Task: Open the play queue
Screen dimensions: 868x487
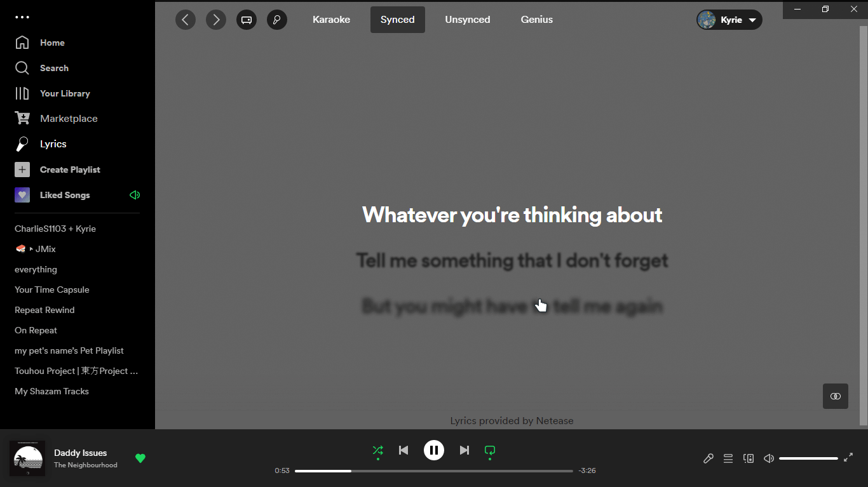Action: pos(728,458)
